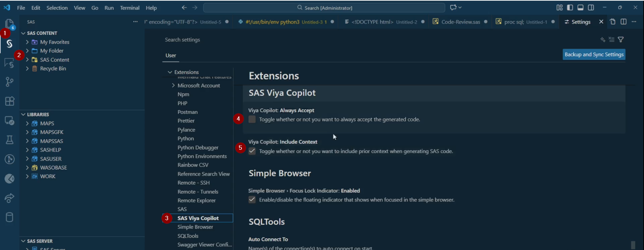The height and width of the screenshot is (250, 644).
Task: Open the Explorer view in activity bar
Action: [9, 24]
